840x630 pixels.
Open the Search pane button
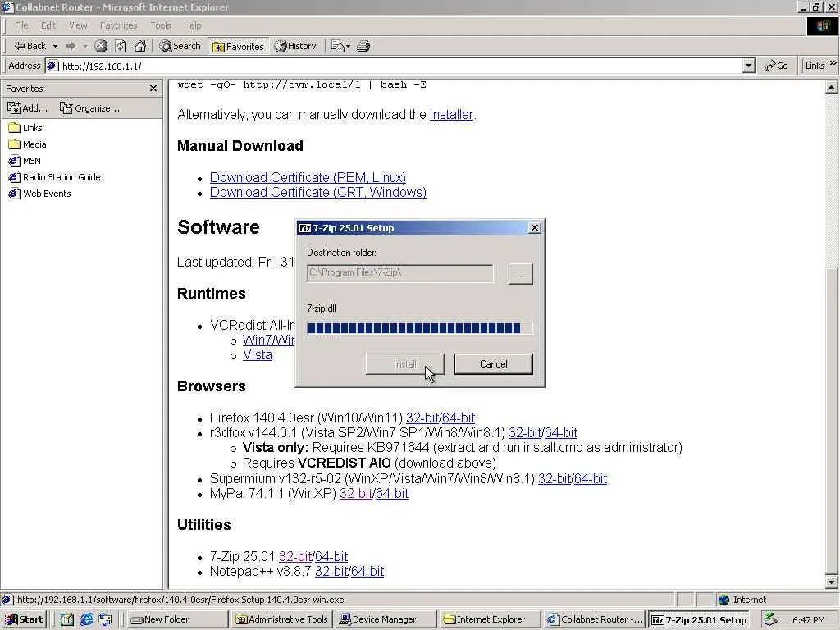point(180,47)
